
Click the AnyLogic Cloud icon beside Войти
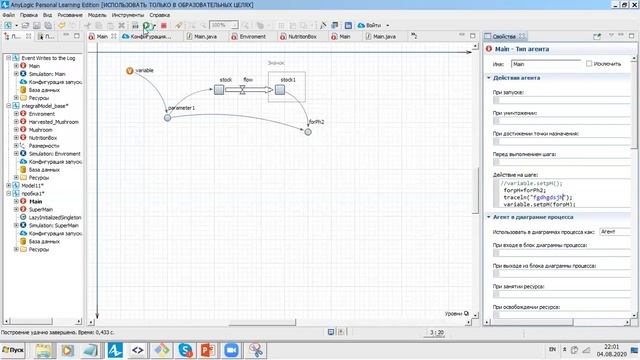point(361,25)
